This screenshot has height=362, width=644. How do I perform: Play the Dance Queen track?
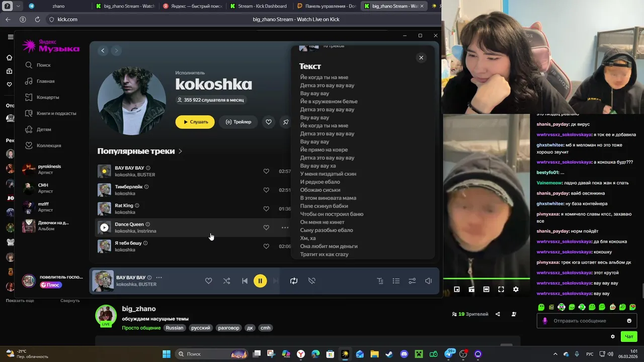[104, 227]
